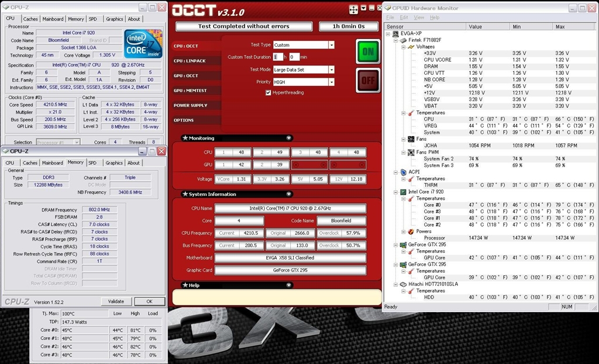Open the Edit menu in Hardware Monitor
599x364 pixels.
point(404,18)
